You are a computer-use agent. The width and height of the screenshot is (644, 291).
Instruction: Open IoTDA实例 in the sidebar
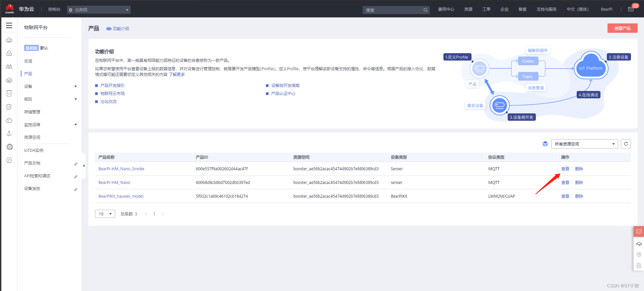[34, 151]
